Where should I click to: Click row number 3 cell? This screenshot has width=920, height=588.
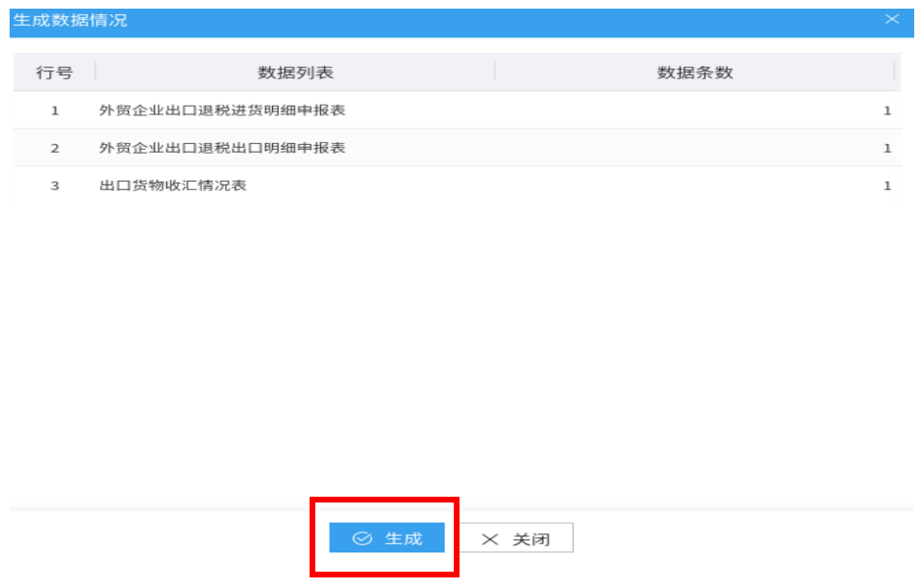coord(55,185)
